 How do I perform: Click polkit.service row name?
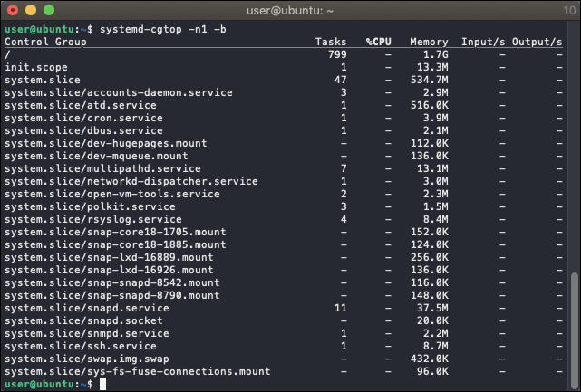click(x=90, y=206)
